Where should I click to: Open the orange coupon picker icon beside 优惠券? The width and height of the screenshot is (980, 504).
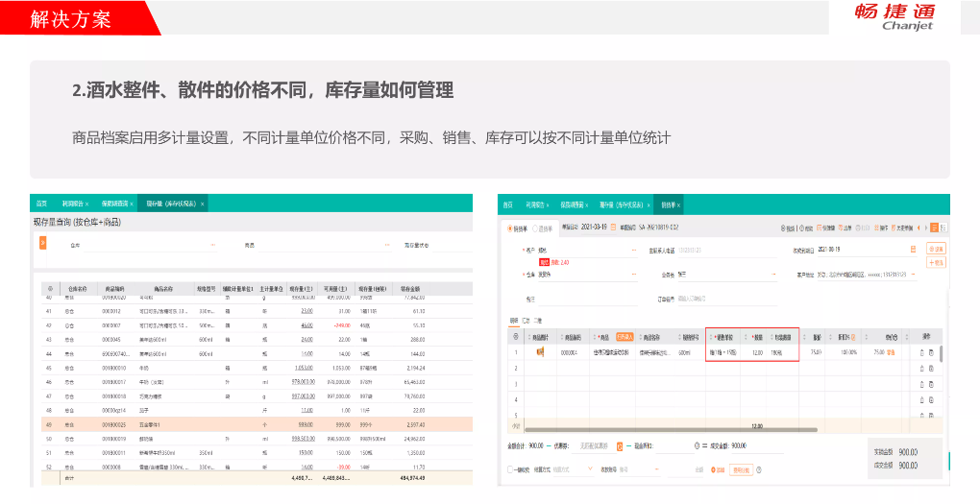pyautogui.click(x=620, y=445)
